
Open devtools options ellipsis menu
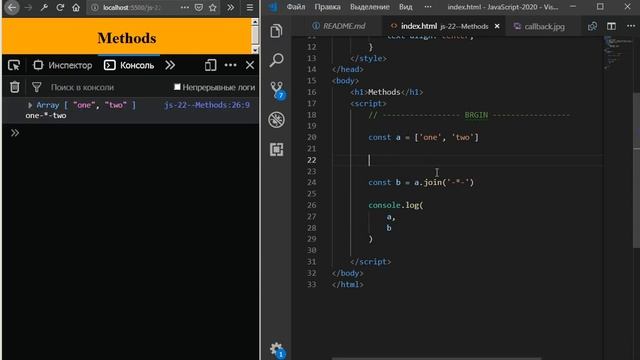(231, 65)
